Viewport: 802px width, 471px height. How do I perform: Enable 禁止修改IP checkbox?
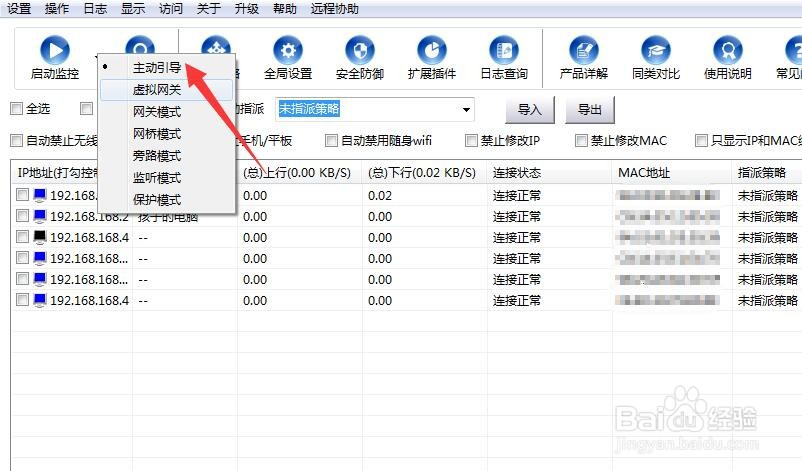click(471, 140)
